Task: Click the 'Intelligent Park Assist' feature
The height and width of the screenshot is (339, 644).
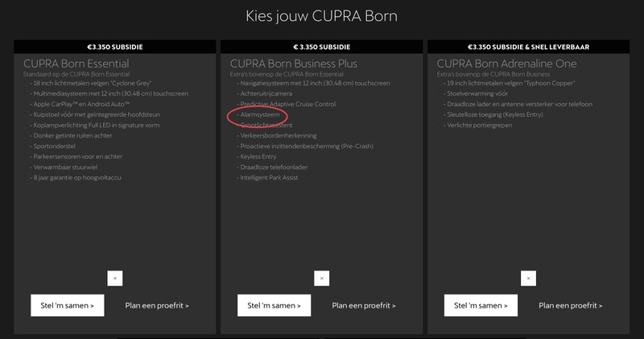Action: 269,178
